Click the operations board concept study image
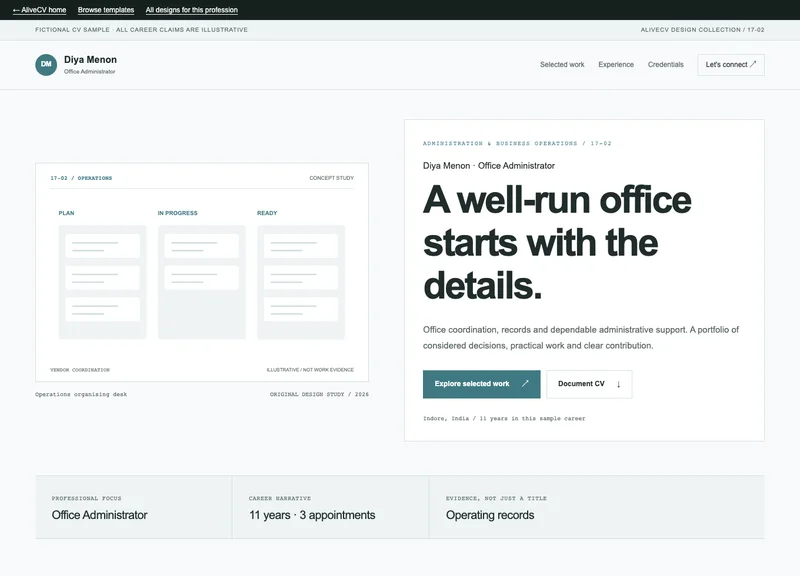This screenshot has width=800, height=576. point(202,272)
